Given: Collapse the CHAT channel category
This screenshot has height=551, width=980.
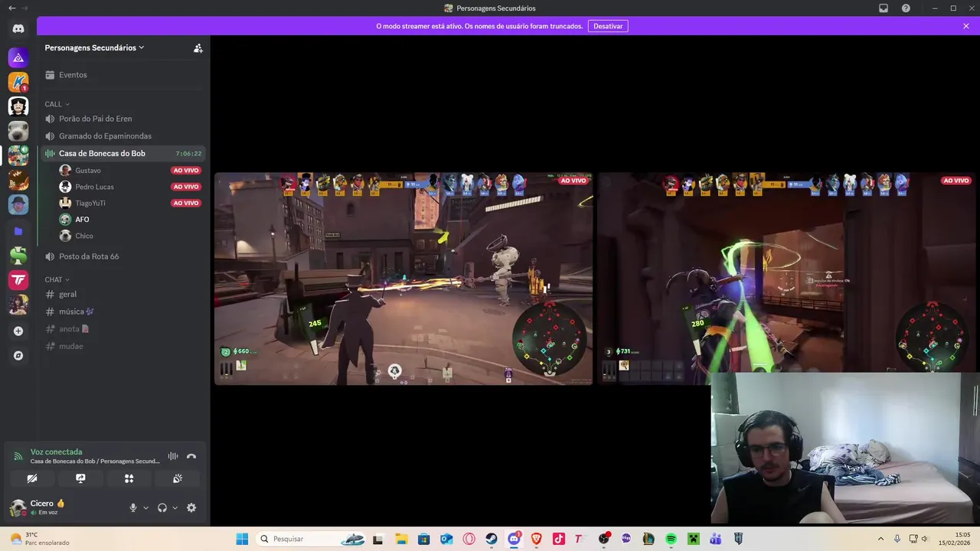Looking at the screenshot, I should pos(57,279).
